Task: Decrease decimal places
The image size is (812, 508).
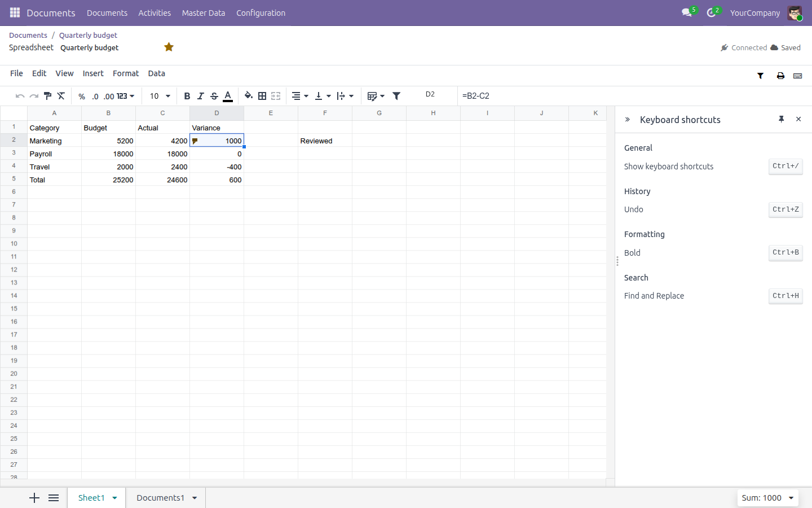Action: (95, 97)
